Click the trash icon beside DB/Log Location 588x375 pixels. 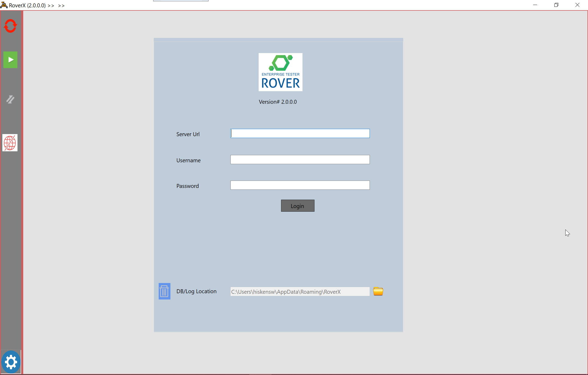164,291
